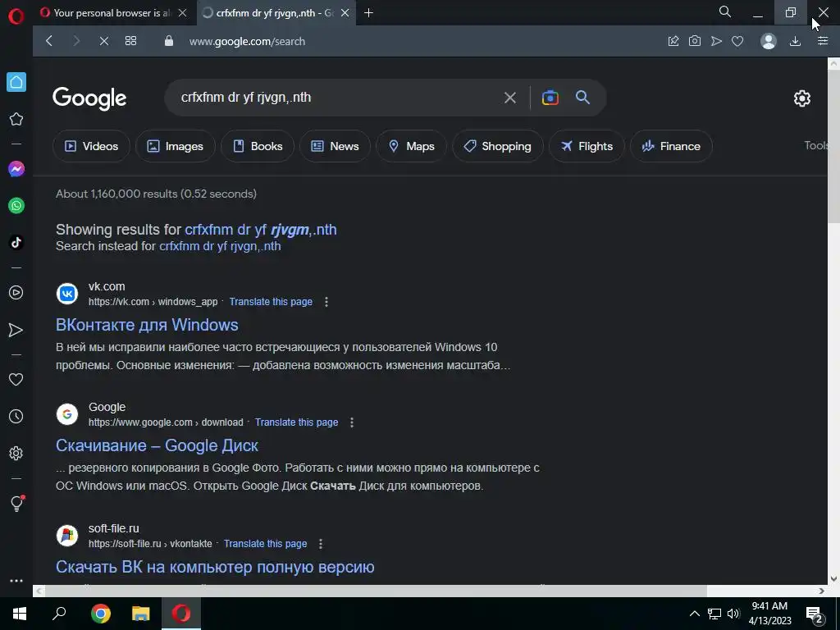Open 'Скачивание – Google Диск' result
The height and width of the screenshot is (630, 840).
[157, 445]
